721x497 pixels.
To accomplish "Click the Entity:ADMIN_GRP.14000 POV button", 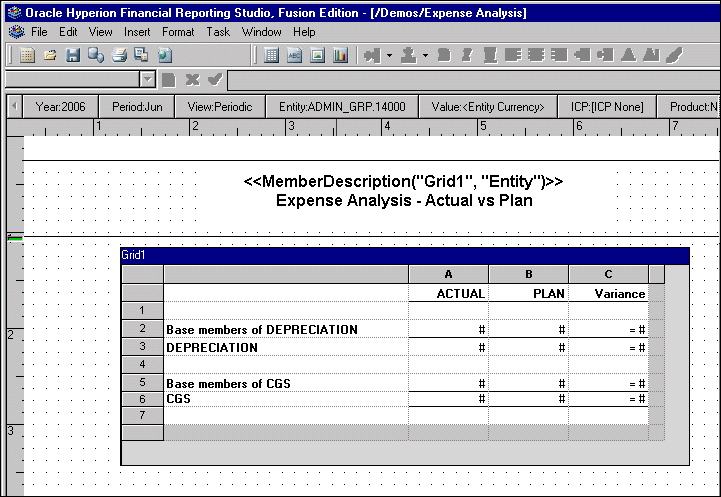I will click(x=342, y=107).
